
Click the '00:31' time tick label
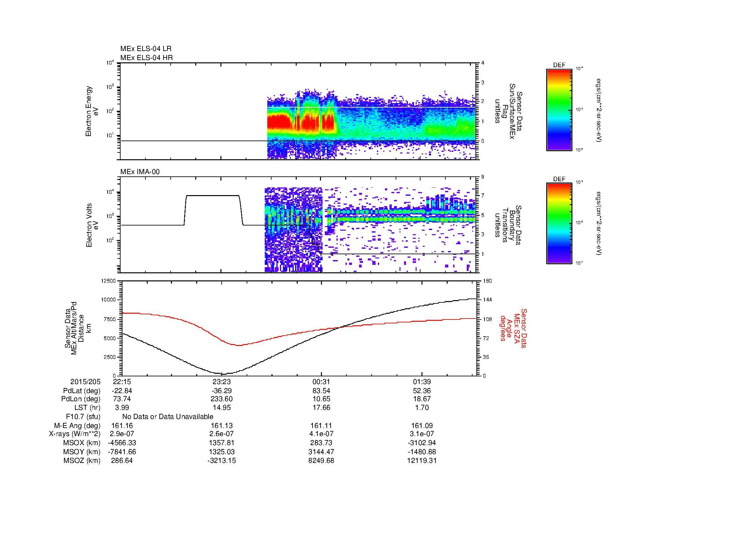322,382
